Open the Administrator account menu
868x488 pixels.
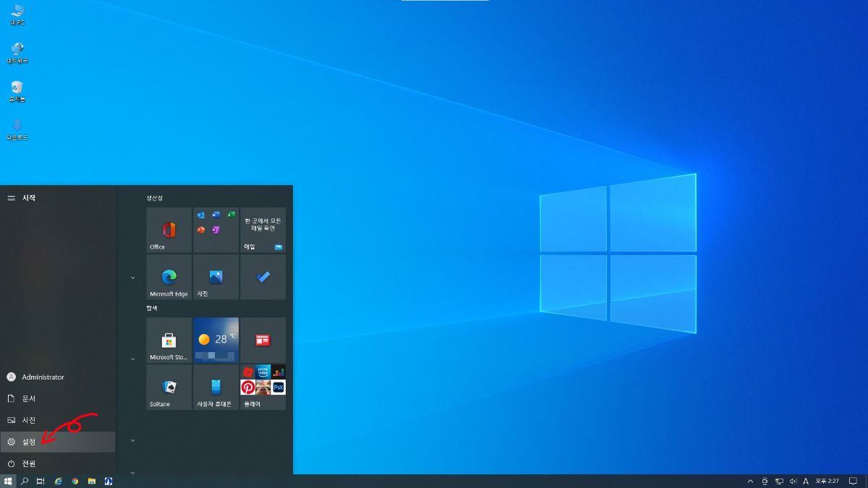click(58, 377)
